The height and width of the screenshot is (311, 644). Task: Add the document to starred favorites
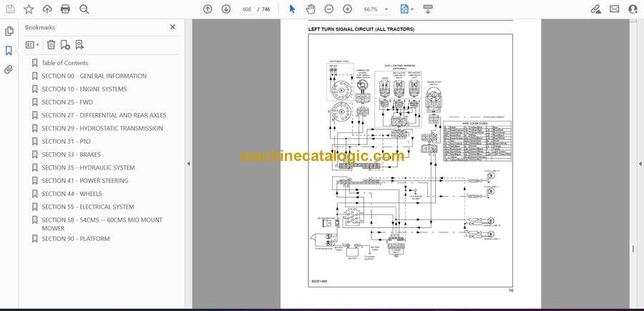click(x=29, y=9)
